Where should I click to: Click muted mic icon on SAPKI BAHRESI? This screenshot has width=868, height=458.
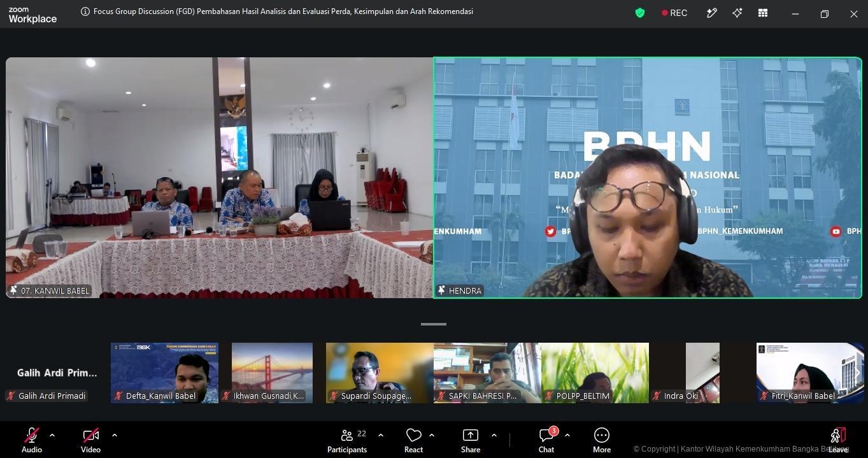[x=441, y=396]
